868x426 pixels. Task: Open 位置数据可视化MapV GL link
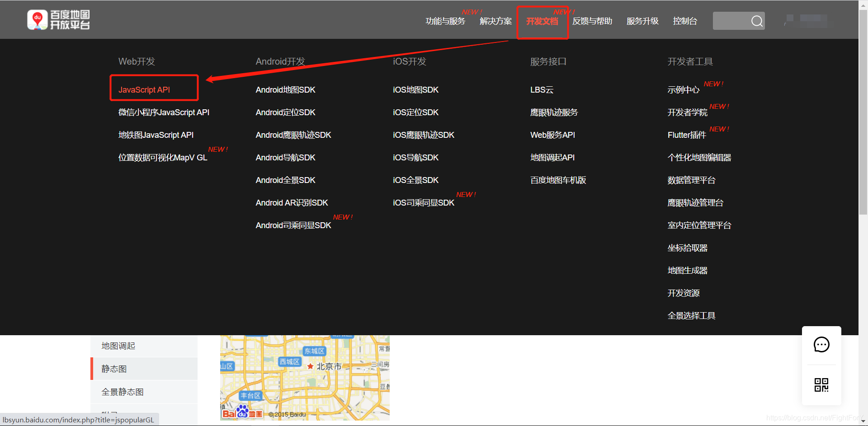(163, 158)
